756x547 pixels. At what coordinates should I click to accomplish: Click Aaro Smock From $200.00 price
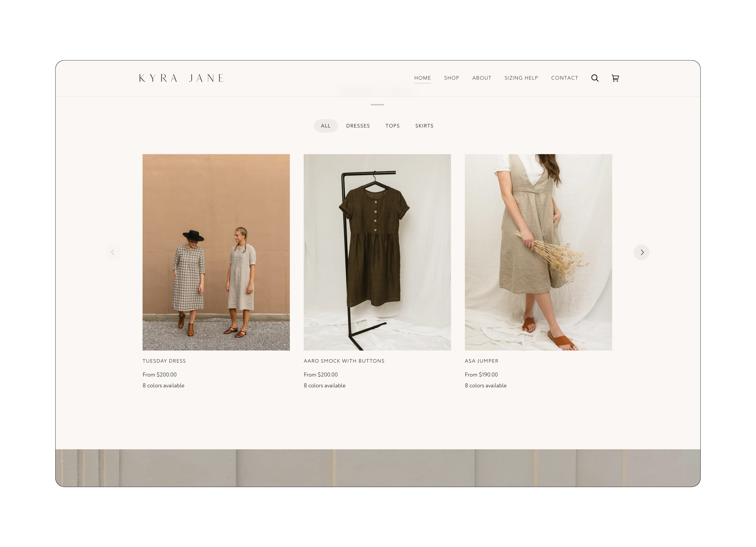click(321, 375)
